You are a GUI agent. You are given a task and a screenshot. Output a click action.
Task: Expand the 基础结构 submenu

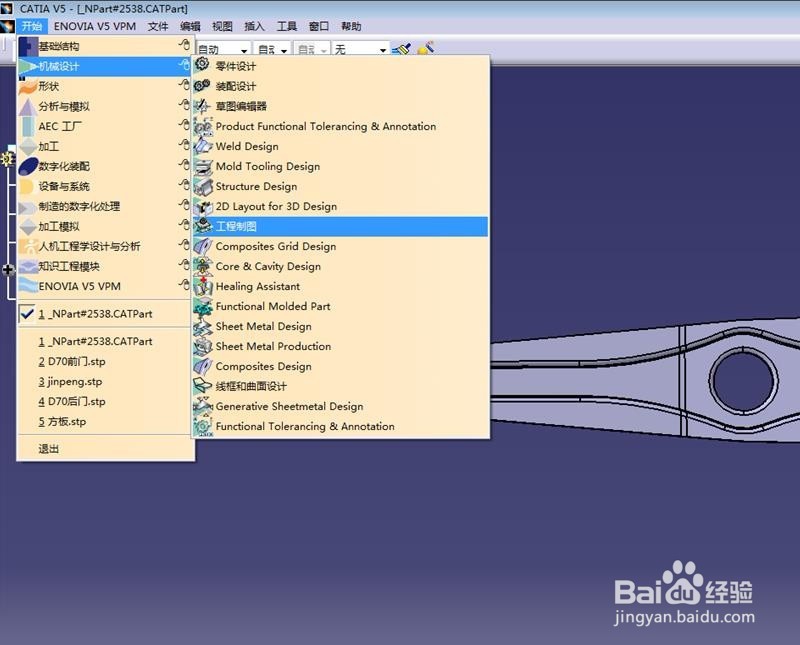tap(184, 45)
